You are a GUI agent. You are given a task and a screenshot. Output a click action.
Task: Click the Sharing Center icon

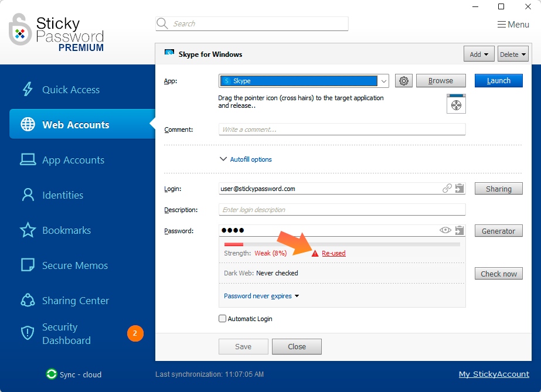pyautogui.click(x=28, y=300)
